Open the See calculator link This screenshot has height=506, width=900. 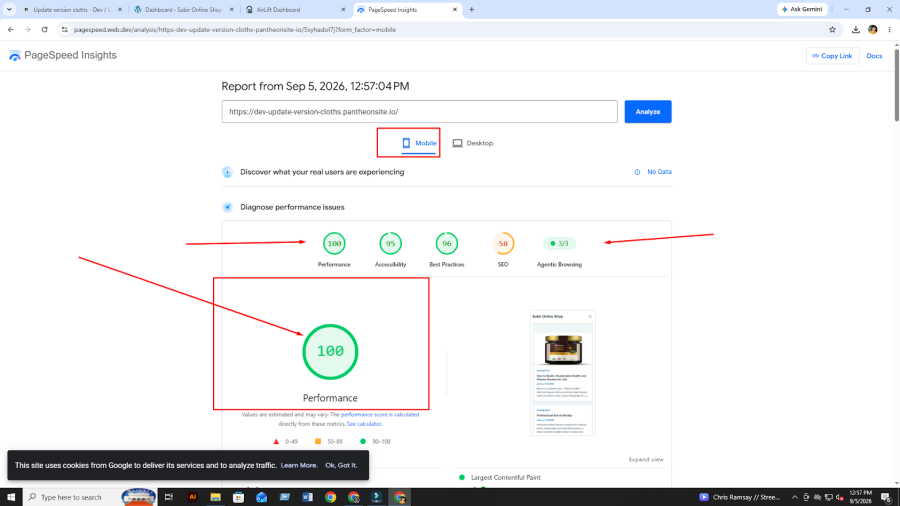(x=364, y=424)
